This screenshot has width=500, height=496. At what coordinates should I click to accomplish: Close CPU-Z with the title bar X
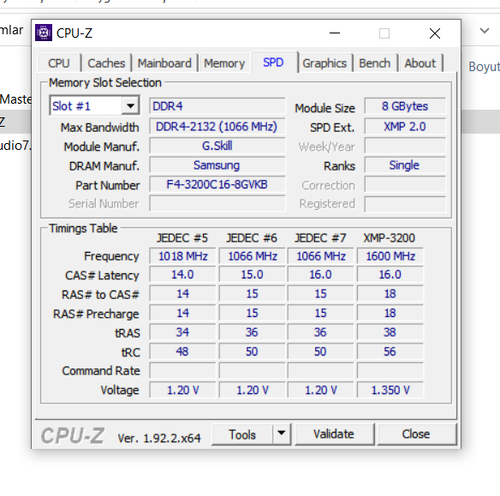(x=435, y=33)
